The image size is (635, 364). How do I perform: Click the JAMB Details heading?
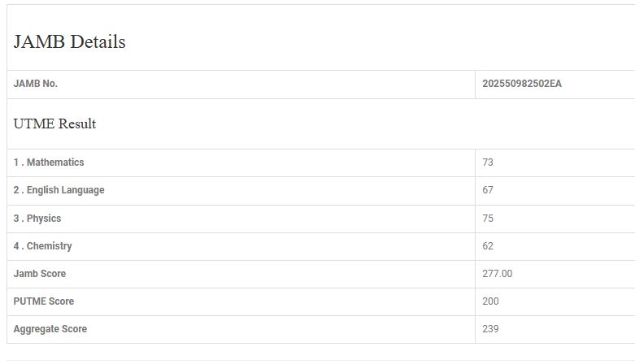pyautogui.click(x=70, y=42)
